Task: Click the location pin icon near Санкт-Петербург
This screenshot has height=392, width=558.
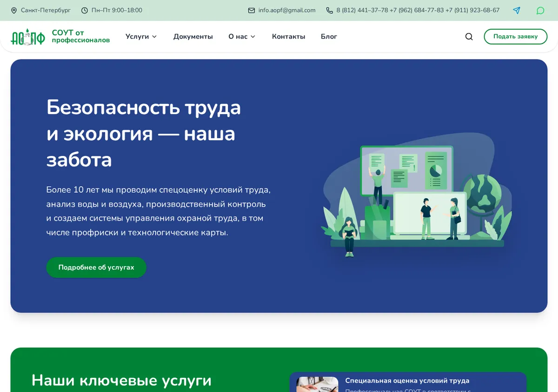Action: click(x=14, y=10)
